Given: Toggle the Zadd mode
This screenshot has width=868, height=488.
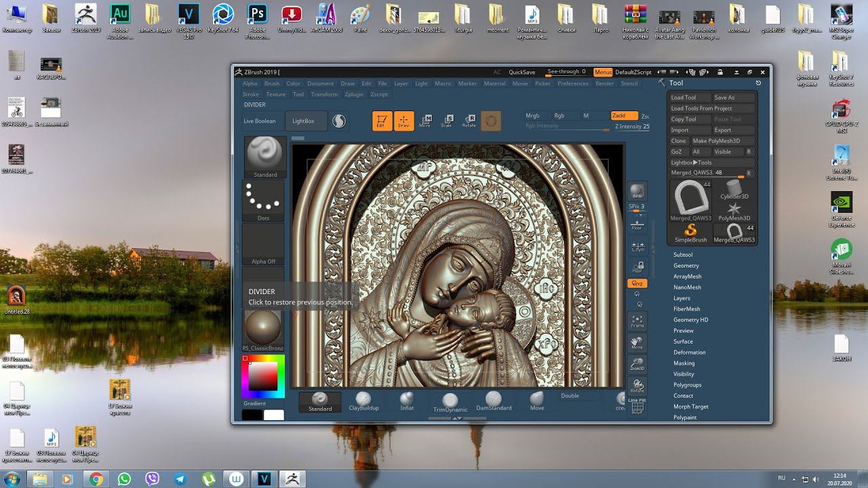Looking at the screenshot, I should tap(624, 116).
